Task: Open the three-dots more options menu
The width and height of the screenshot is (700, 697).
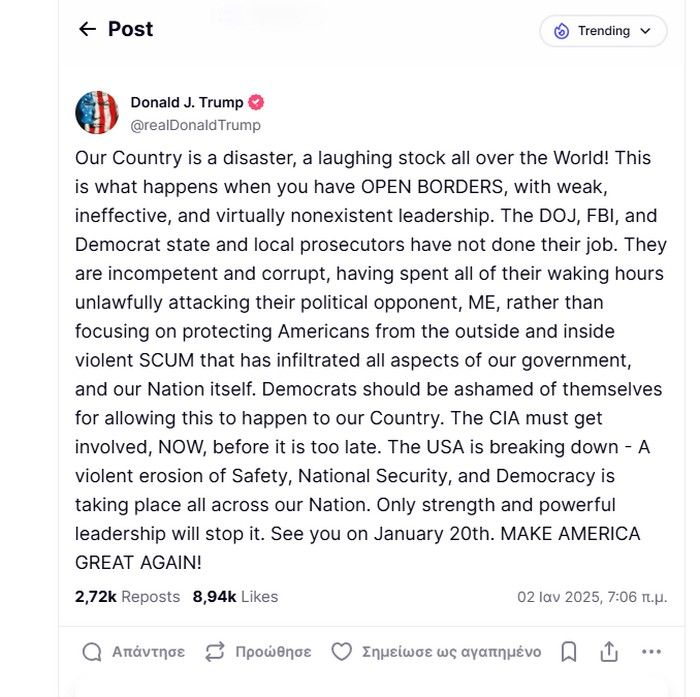Action: pos(652,652)
